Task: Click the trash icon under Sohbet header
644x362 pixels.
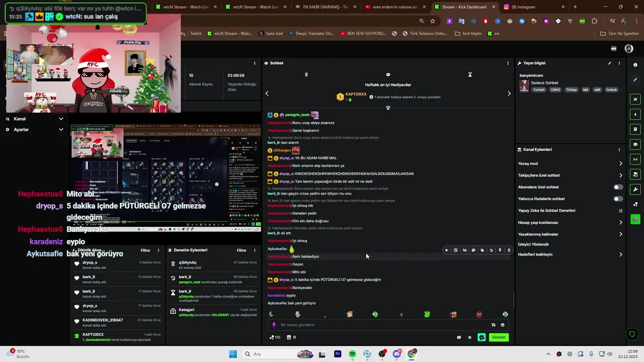Action: pos(306,74)
